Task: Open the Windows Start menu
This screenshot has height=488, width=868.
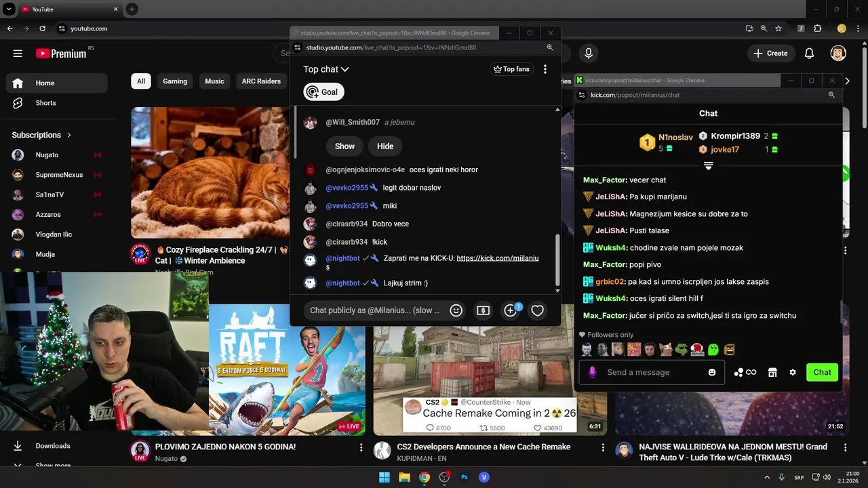Action: point(384,477)
